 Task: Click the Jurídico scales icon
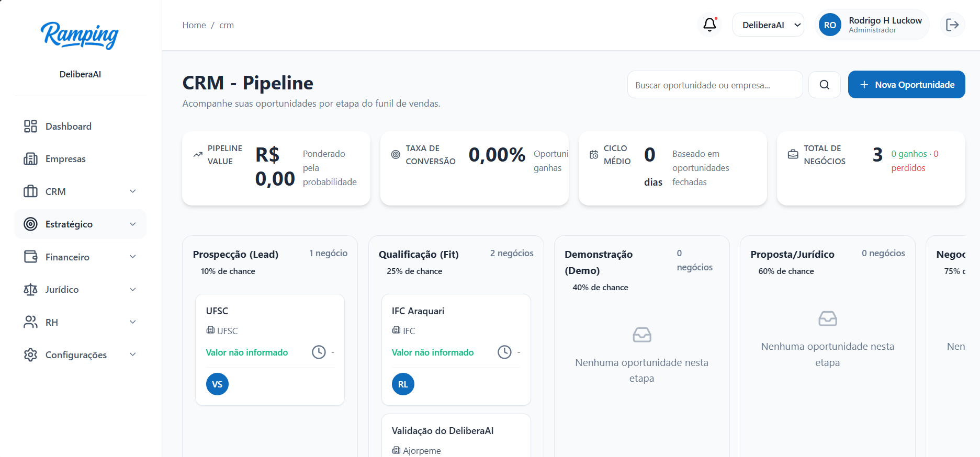pos(30,289)
